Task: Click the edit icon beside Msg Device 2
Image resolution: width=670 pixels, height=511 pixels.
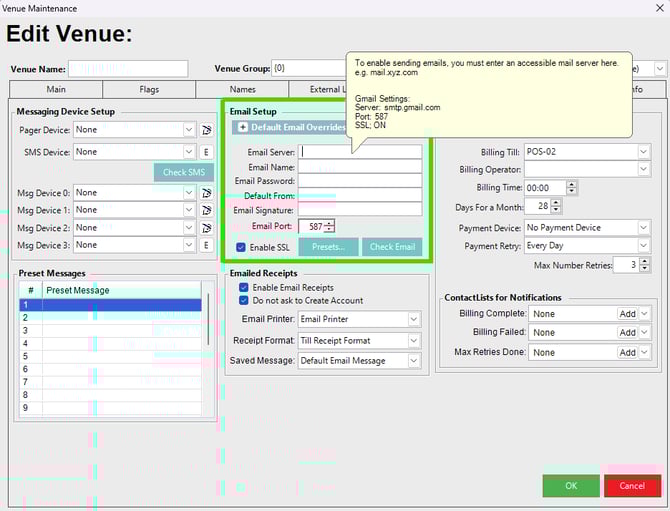Action: click(206, 228)
